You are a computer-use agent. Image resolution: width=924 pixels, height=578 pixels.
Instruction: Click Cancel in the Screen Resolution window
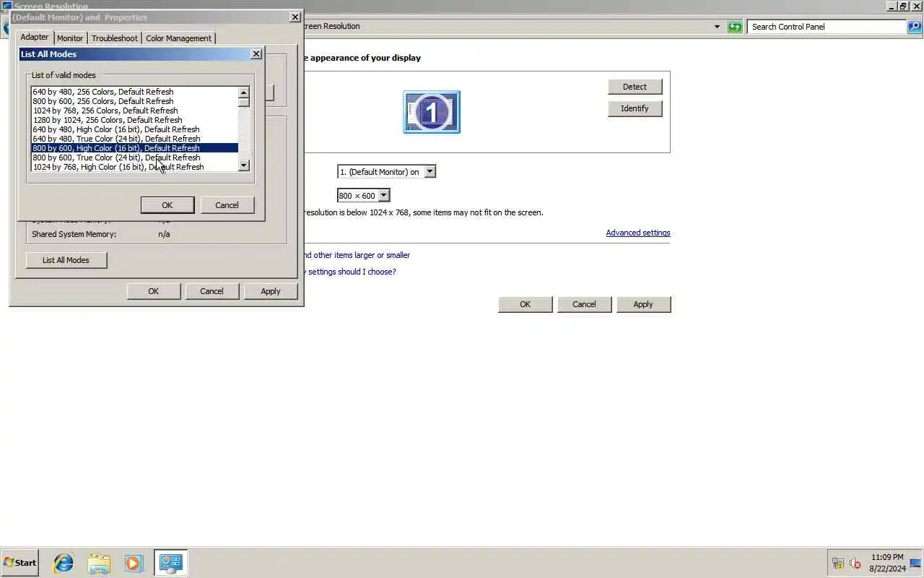(x=584, y=304)
